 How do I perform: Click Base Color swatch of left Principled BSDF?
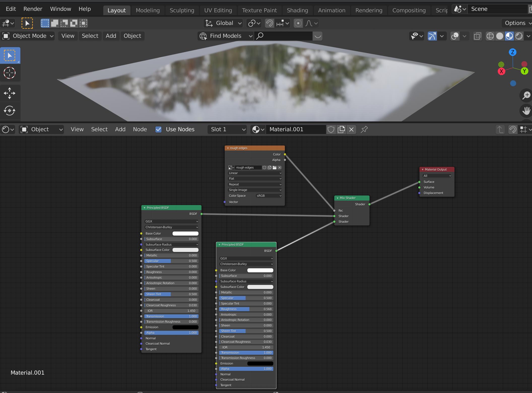(x=185, y=234)
